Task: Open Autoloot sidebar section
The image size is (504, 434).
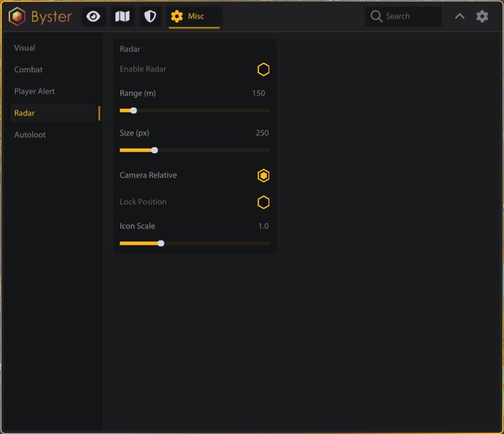Action: point(30,135)
